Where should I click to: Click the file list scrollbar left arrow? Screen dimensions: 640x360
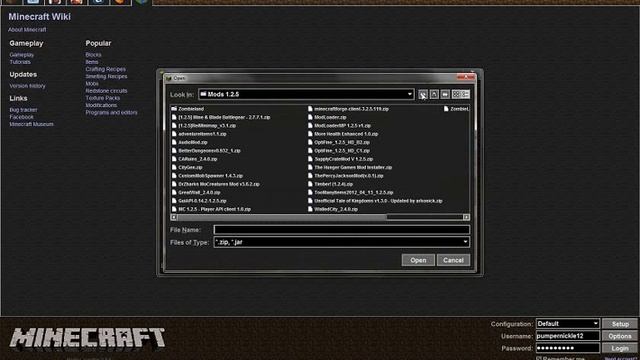[174, 217]
